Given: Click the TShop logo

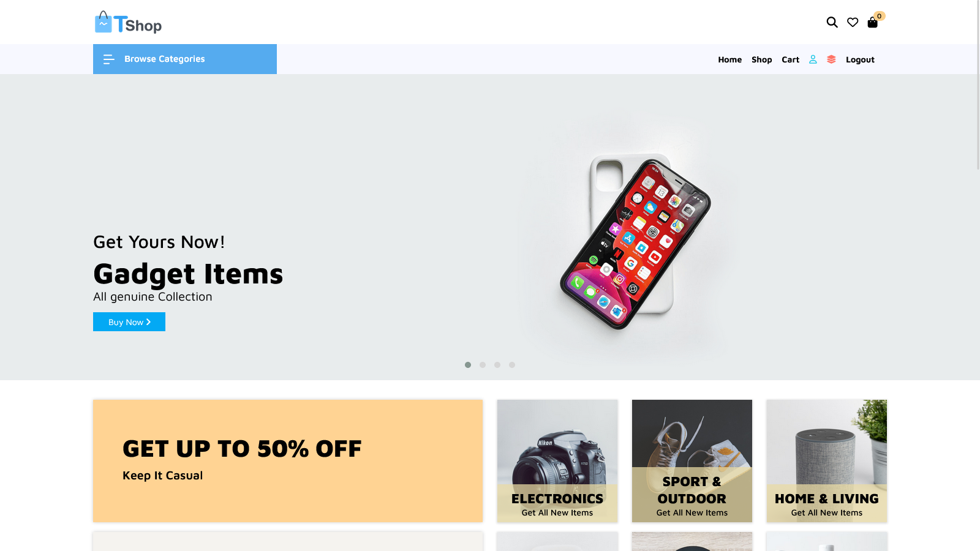Looking at the screenshot, I should 128,22.
